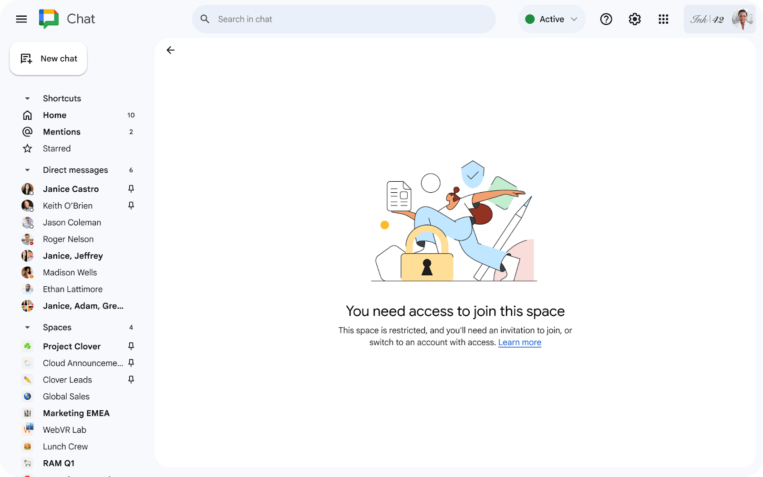Click Keith O'Brien's avatar
This screenshot has width=763, height=477.
click(x=28, y=205)
